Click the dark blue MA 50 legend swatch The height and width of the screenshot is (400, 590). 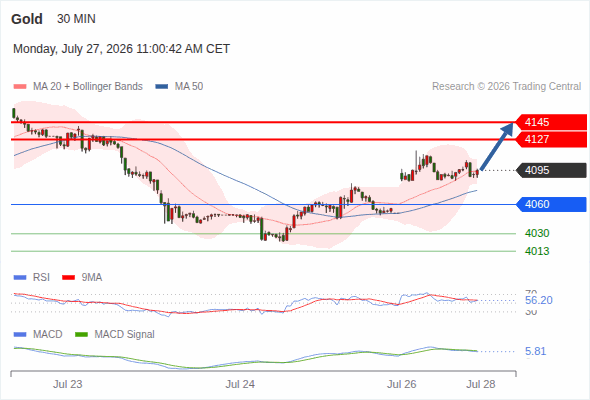[162, 87]
